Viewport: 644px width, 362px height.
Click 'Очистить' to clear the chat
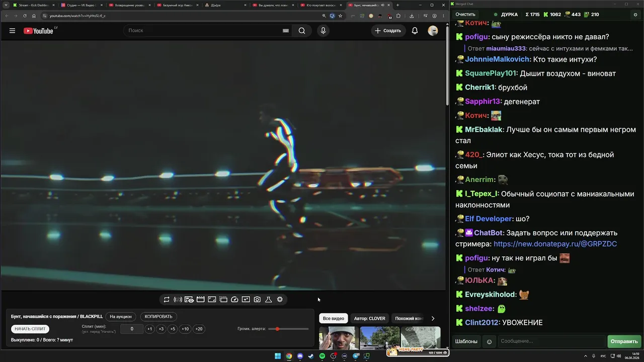tap(465, 15)
